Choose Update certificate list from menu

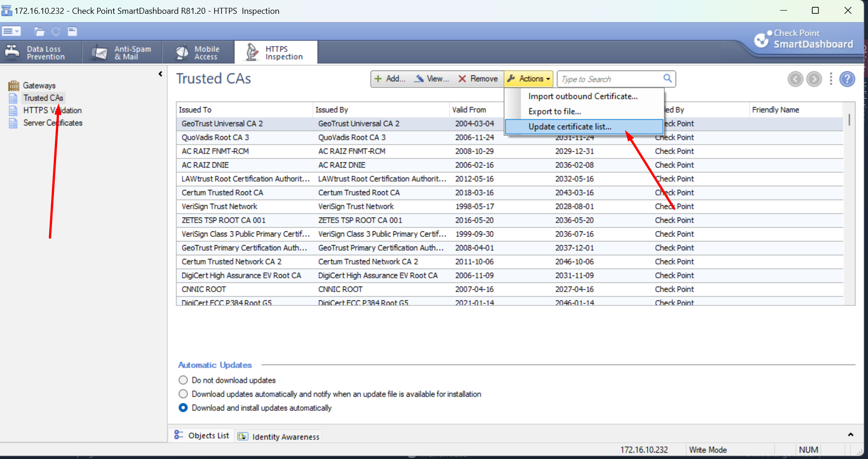coord(570,126)
